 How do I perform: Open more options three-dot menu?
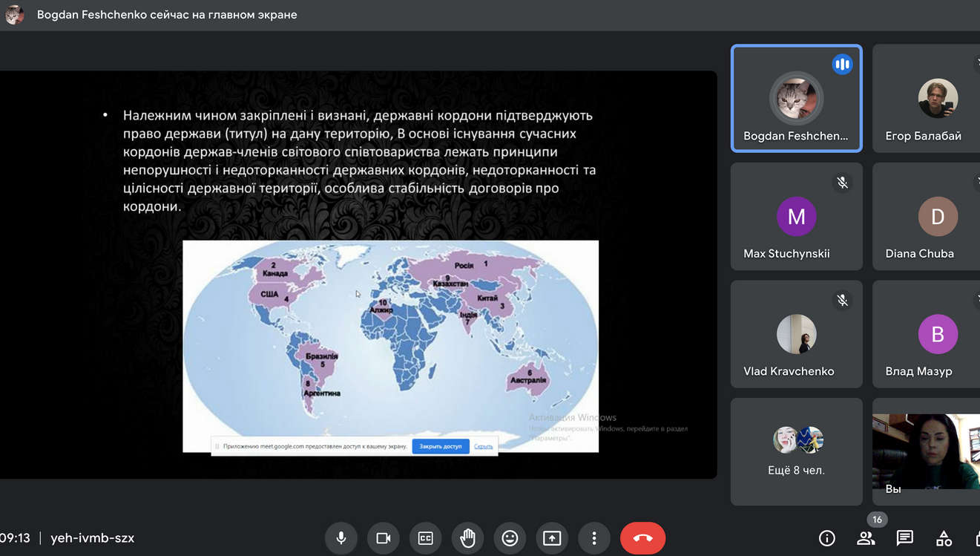593,538
